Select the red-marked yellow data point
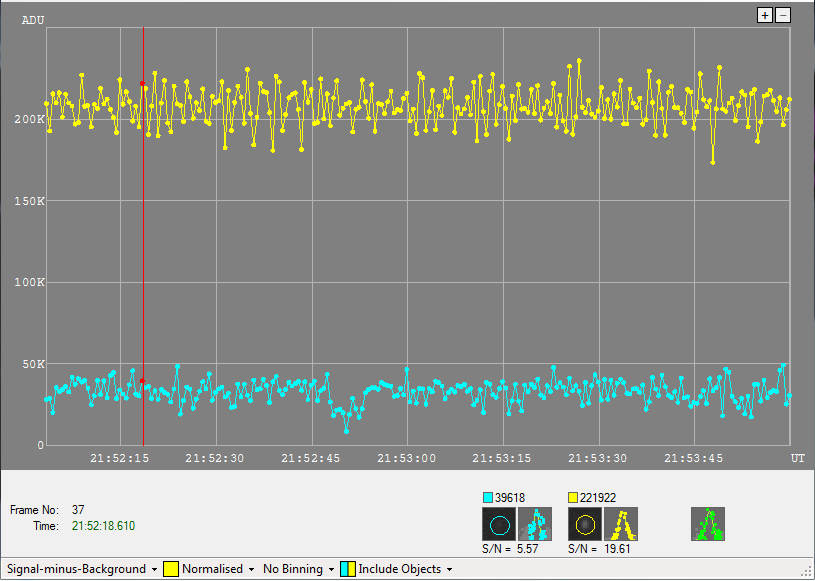 pos(142,83)
